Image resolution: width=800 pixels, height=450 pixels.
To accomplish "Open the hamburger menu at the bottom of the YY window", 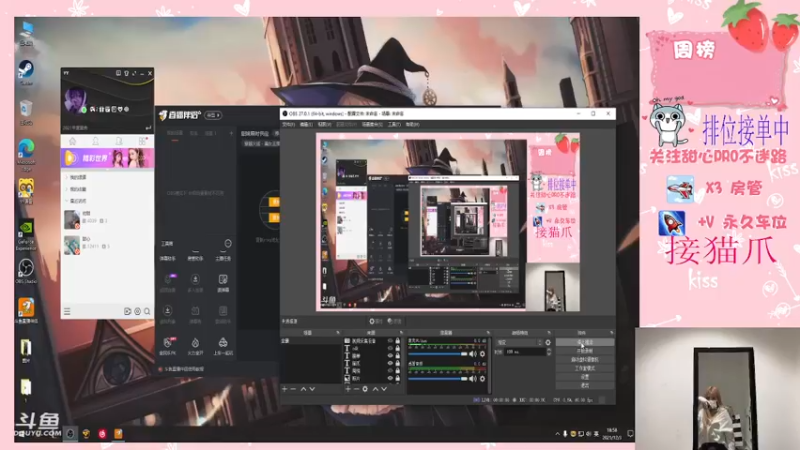I will (x=67, y=311).
